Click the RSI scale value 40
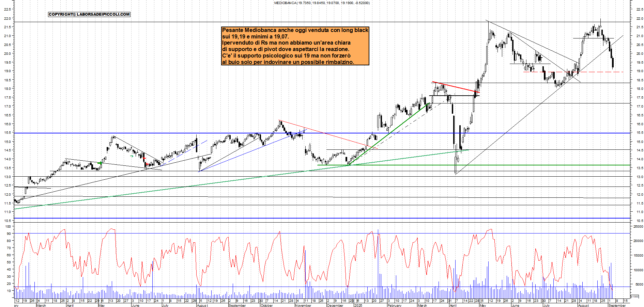 click(9, 269)
